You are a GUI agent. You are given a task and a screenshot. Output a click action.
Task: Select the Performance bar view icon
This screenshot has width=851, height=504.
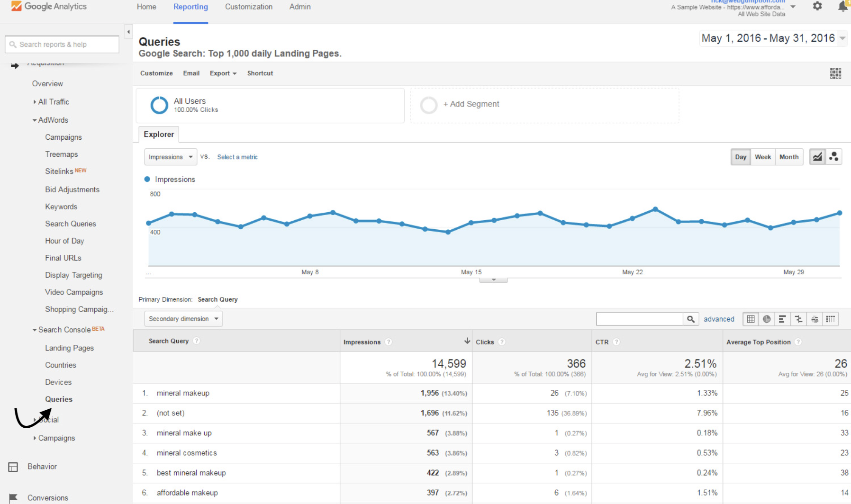click(x=782, y=319)
